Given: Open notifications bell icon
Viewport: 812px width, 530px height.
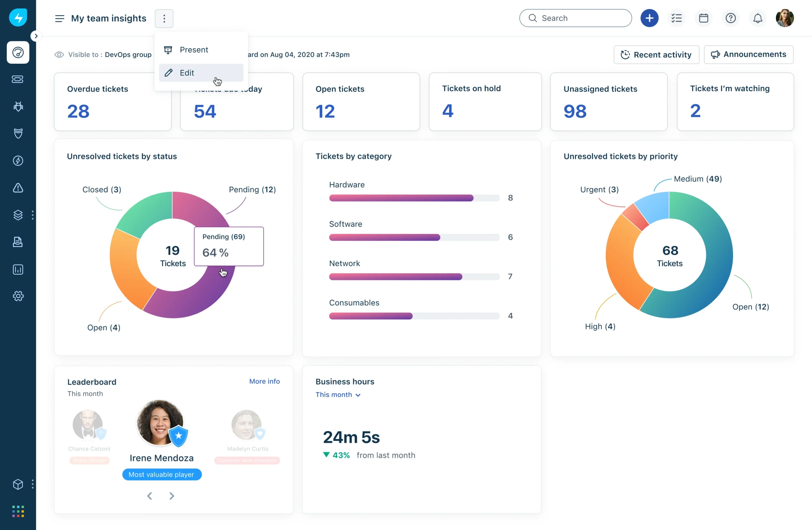Looking at the screenshot, I should coord(757,18).
